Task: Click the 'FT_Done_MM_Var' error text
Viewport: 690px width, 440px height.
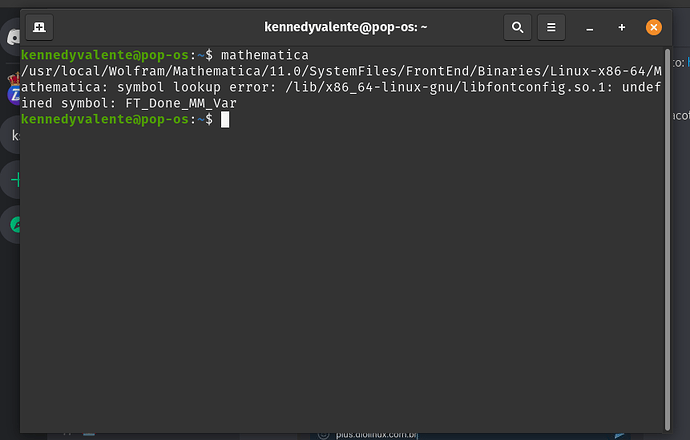Action: [x=181, y=103]
